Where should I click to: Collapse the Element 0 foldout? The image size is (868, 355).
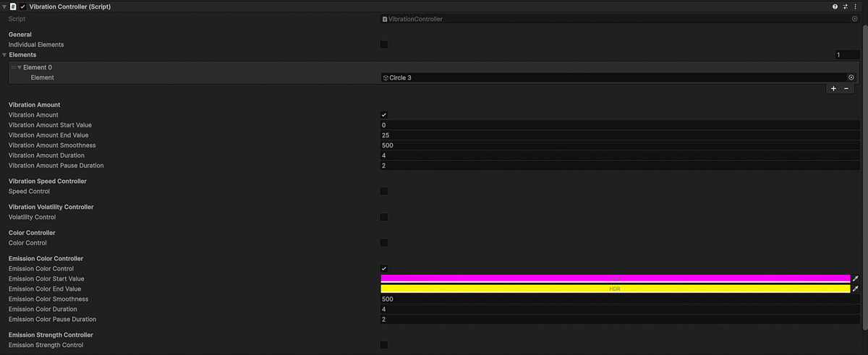click(x=20, y=67)
